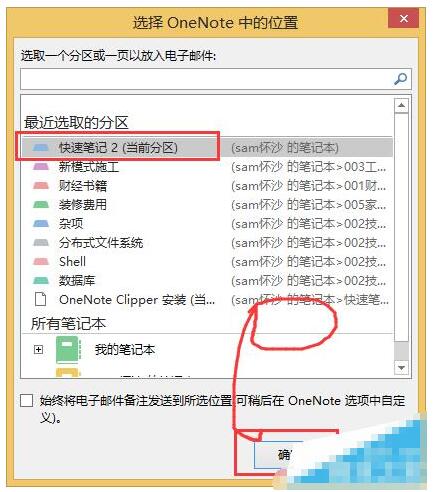Click the section search input field

click(207, 79)
